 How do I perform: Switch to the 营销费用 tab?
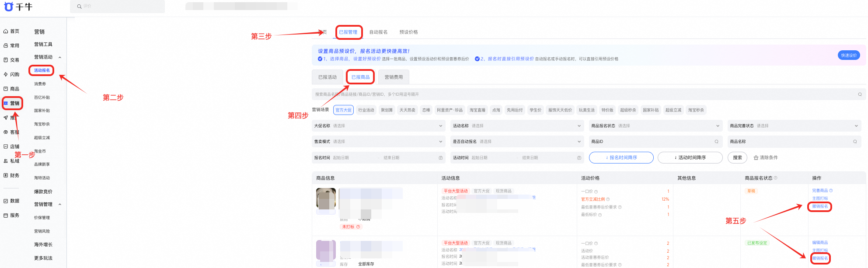coord(394,77)
